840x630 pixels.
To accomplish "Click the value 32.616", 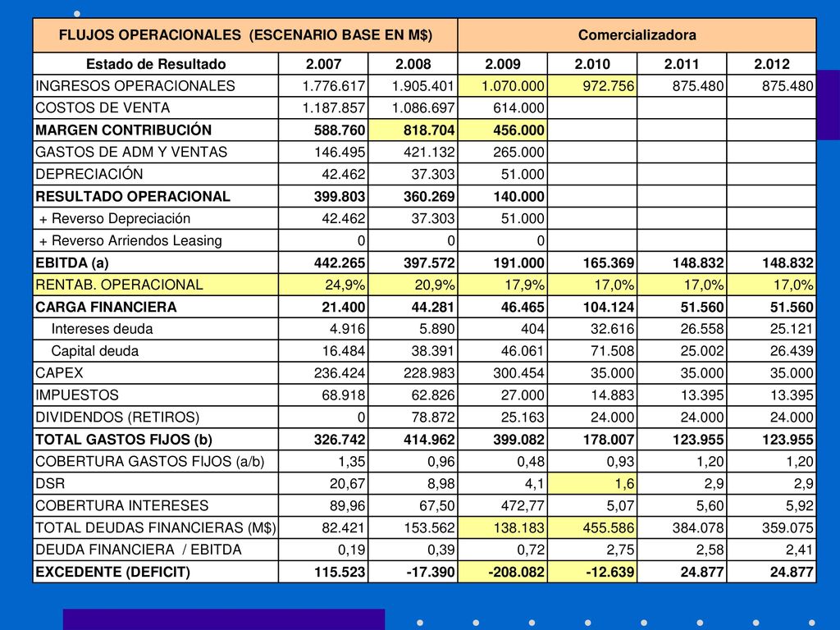I will [612, 329].
